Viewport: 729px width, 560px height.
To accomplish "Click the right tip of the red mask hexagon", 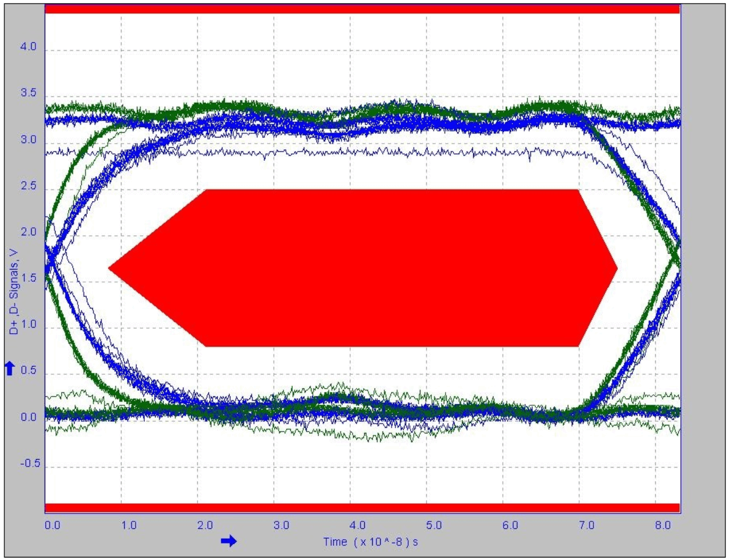I will tap(617, 266).
